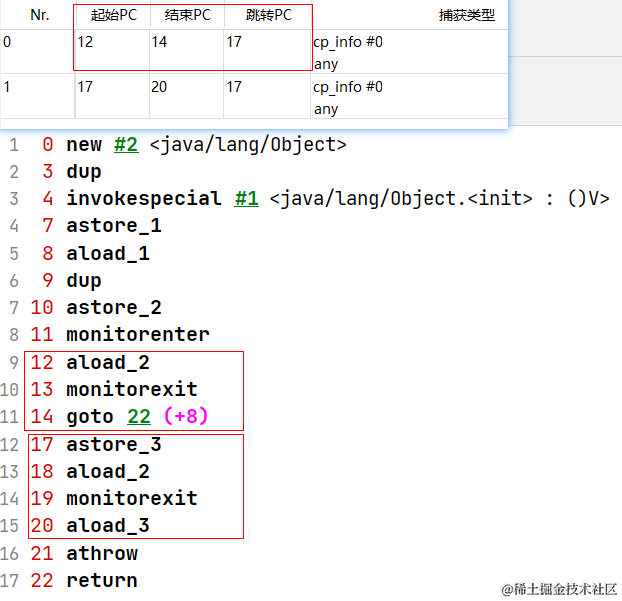This screenshot has width=622, height=601.
Task: Click the athrow instruction
Action: 102,553
